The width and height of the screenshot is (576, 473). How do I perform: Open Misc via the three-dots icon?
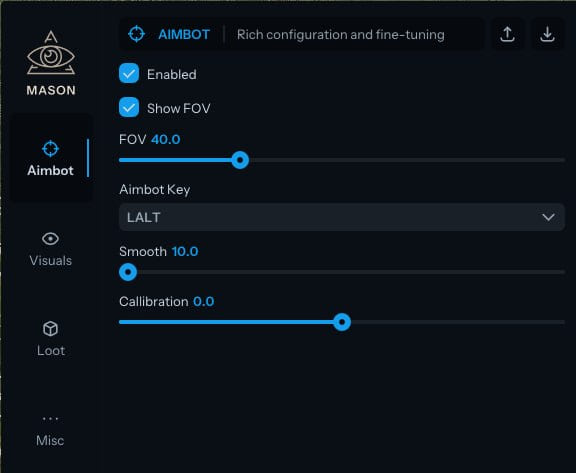tap(50, 418)
